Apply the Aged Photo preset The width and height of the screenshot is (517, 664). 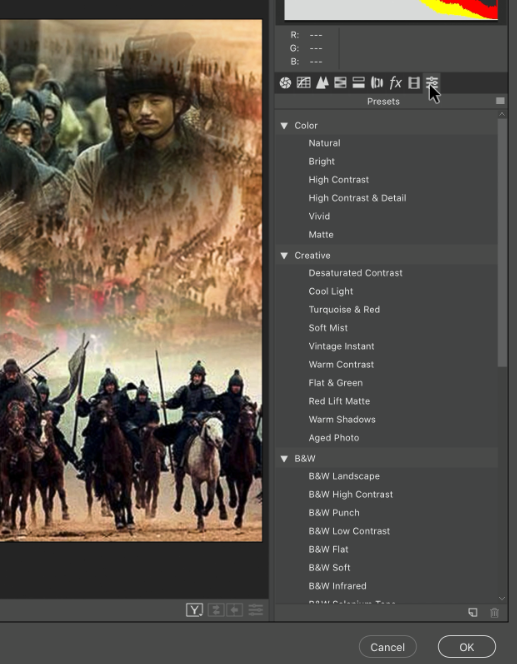pos(334,438)
